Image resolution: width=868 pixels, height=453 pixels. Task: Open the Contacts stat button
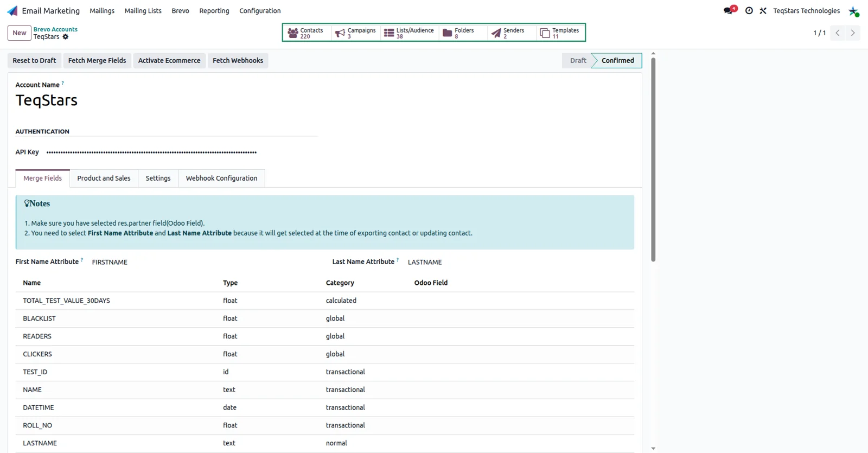coord(307,33)
